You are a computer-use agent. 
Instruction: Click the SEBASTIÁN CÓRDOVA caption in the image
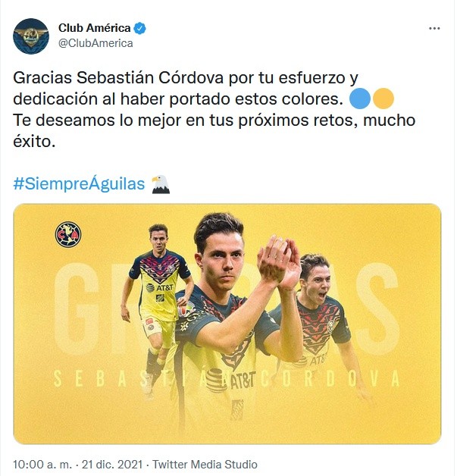pos(227,378)
